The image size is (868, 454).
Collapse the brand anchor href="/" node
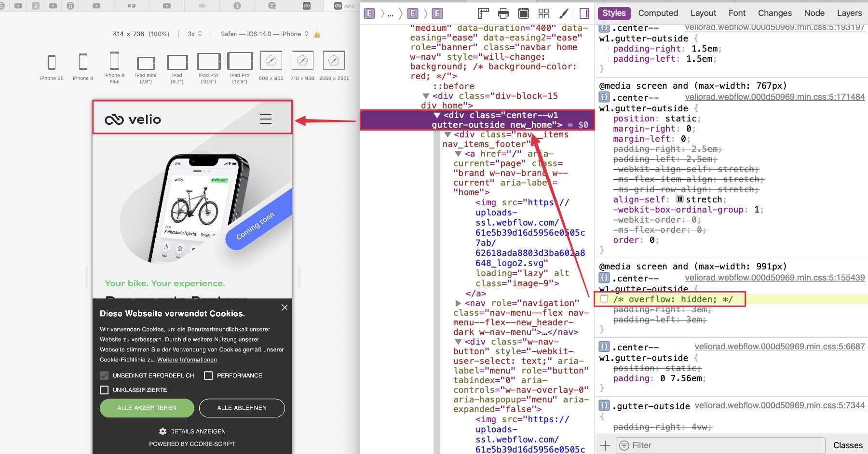[x=459, y=154]
